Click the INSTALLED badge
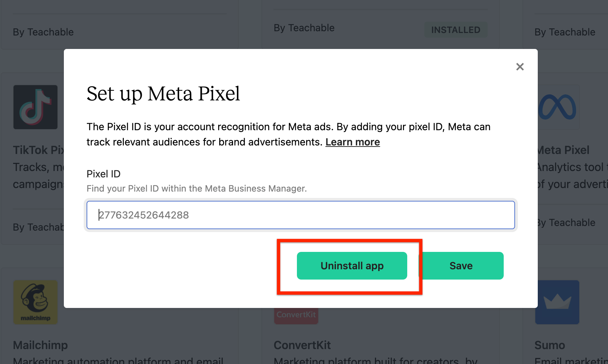Image resolution: width=608 pixels, height=364 pixels. tap(456, 30)
